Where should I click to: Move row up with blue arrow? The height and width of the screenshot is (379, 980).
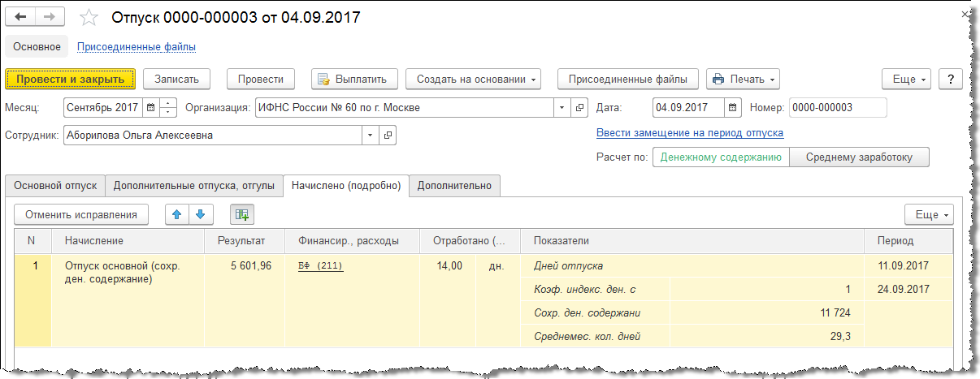177,214
